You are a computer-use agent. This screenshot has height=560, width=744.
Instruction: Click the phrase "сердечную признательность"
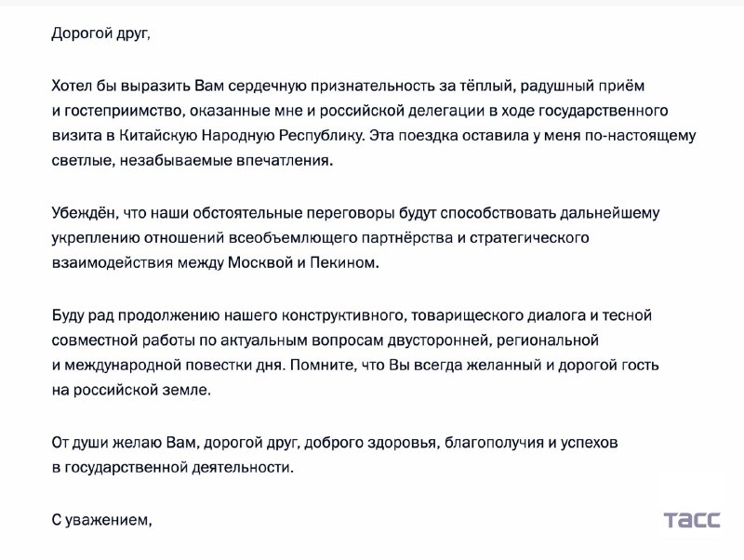(316, 87)
